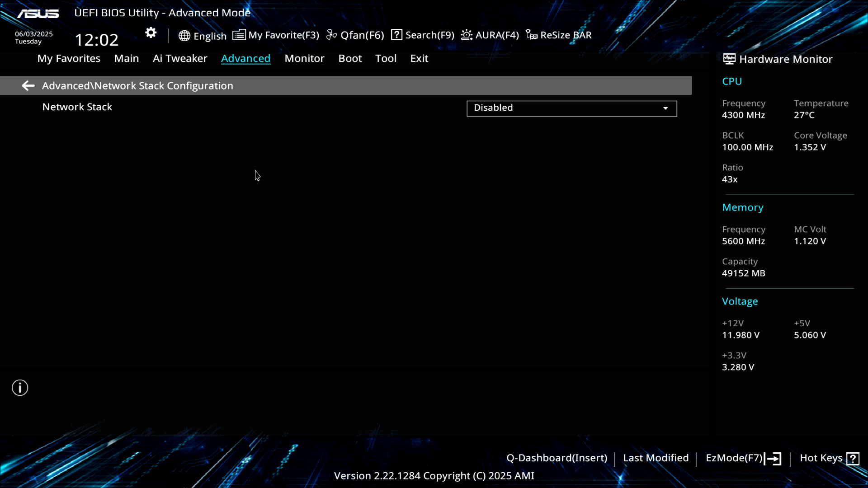The width and height of the screenshot is (868, 488).
Task: Switch to the Ai Tweaker tab
Action: click(x=180, y=58)
